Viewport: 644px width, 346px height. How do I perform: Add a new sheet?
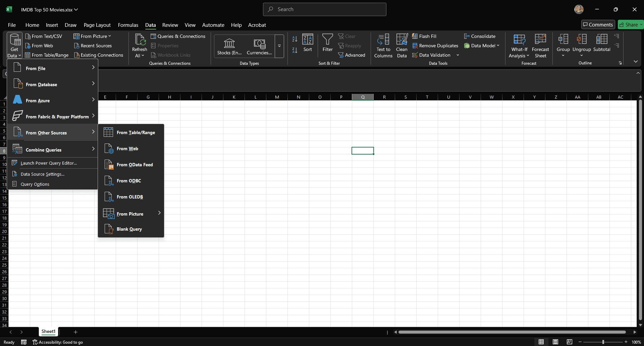[x=75, y=332]
